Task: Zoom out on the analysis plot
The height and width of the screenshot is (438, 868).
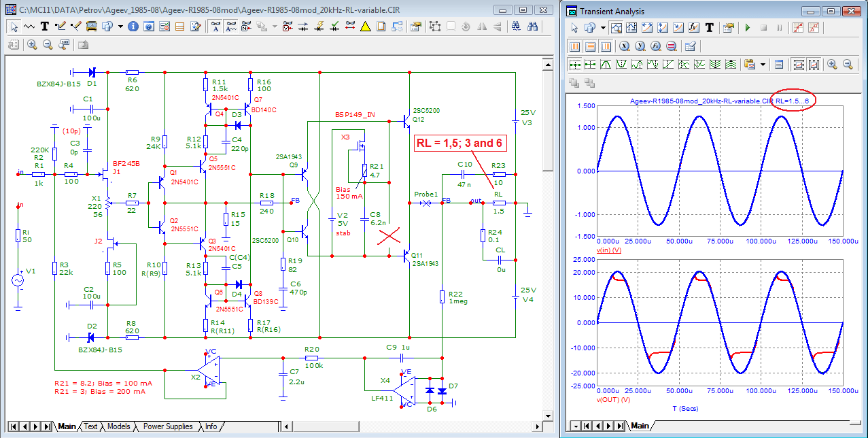Action: (848, 65)
